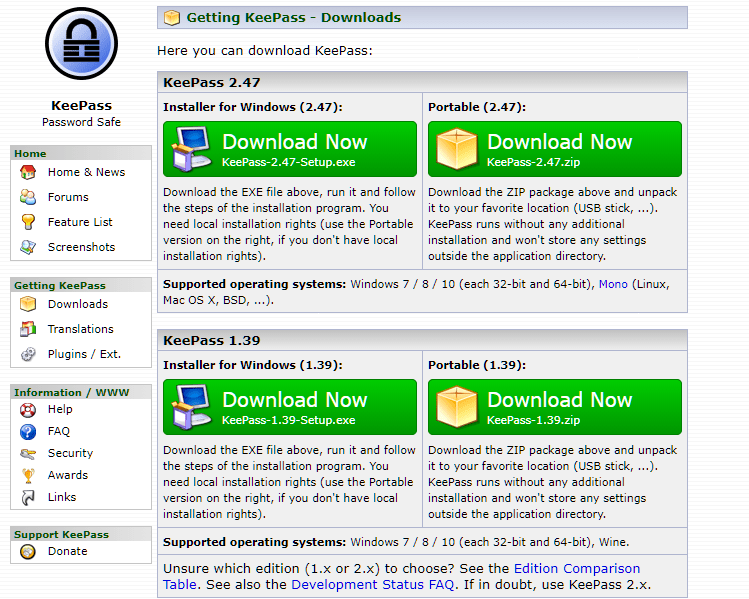Click the trophy icon beside Awards
749x599 pixels.
(x=28, y=476)
